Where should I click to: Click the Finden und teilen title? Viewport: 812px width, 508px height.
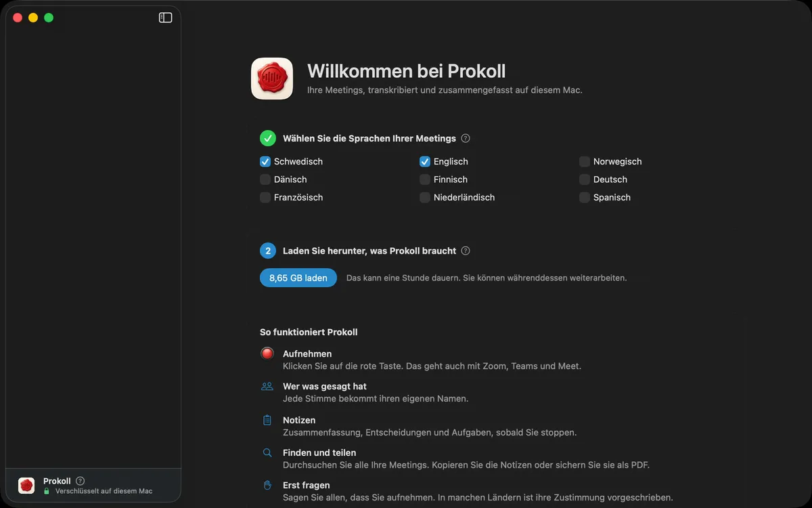(319, 452)
